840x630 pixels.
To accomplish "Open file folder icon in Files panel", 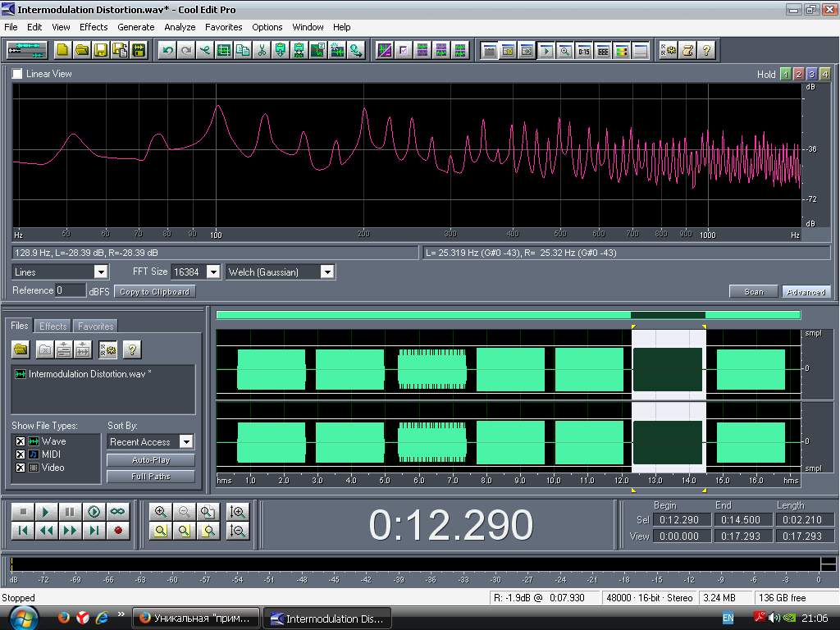I will click(21, 350).
